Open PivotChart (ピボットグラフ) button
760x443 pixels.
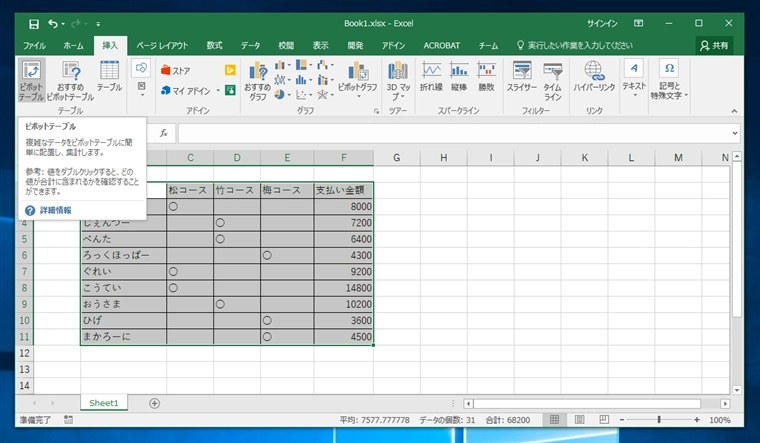tap(358, 78)
